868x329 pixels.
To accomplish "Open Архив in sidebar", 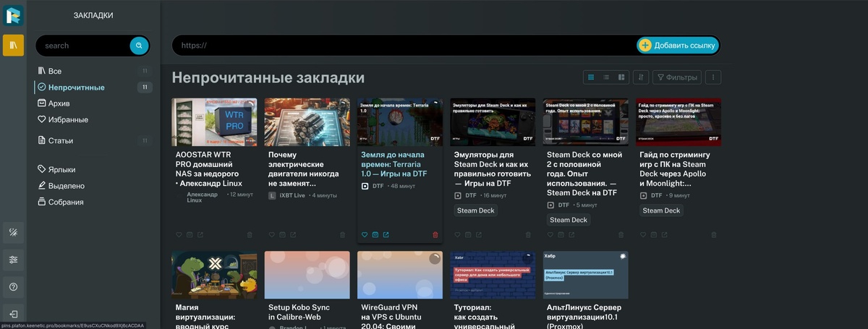I will [93, 103].
